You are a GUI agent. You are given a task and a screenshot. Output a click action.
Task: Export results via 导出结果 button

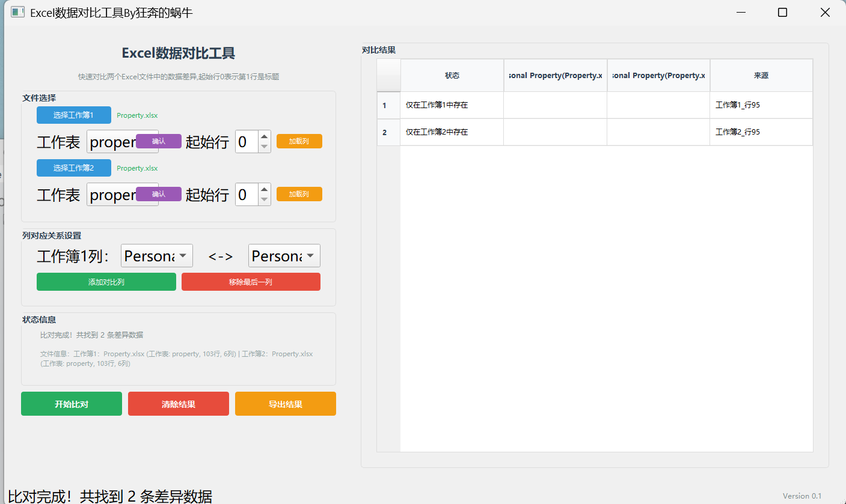285,404
